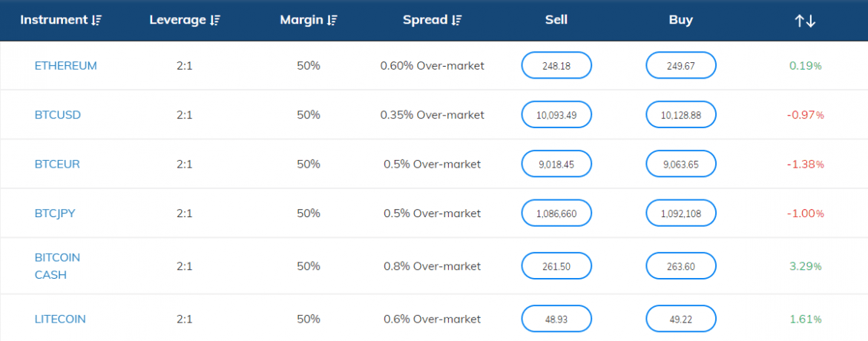
Task: Open the BTCUSD instrument link
Action: click(x=58, y=115)
